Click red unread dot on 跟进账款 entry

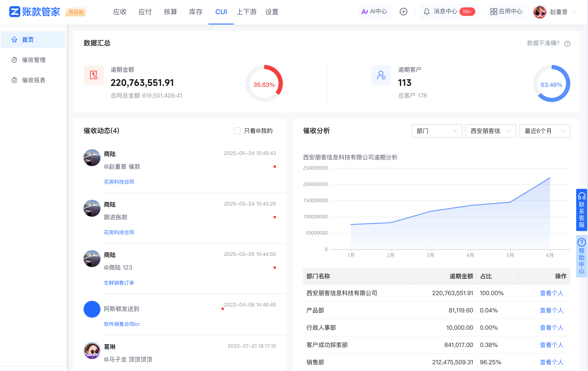click(275, 217)
